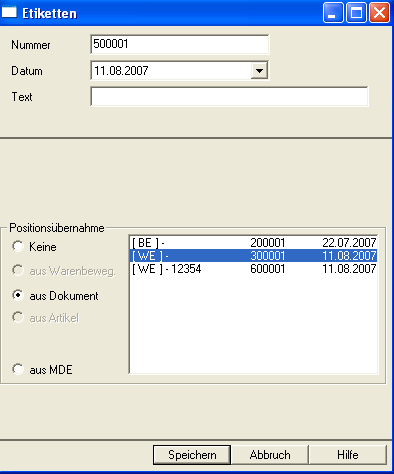Focus the Nummer field containing 500001
This screenshot has width=394, height=474.
click(x=180, y=44)
